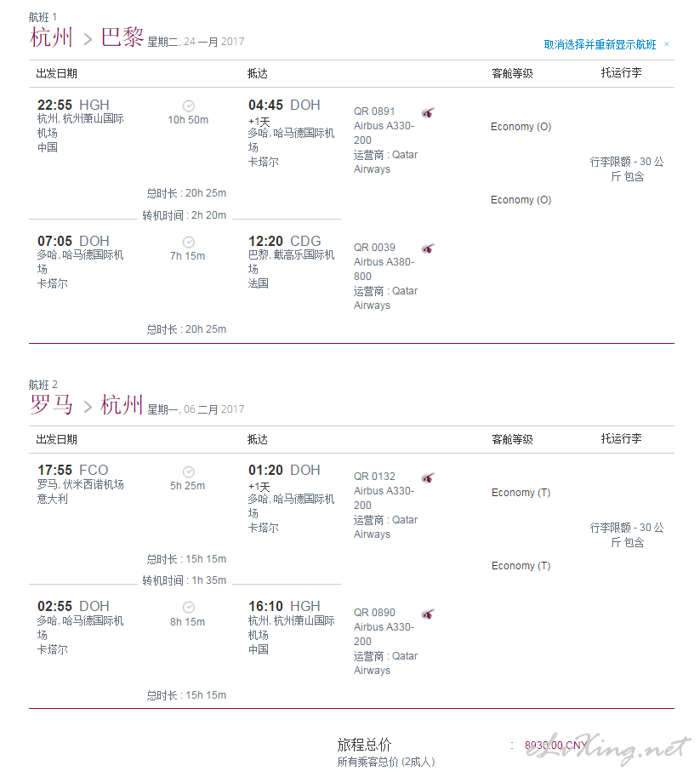The width and height of the screenshot is (700, 777).
Task: Click flight number QR 0891
Action: click(374, 111)
